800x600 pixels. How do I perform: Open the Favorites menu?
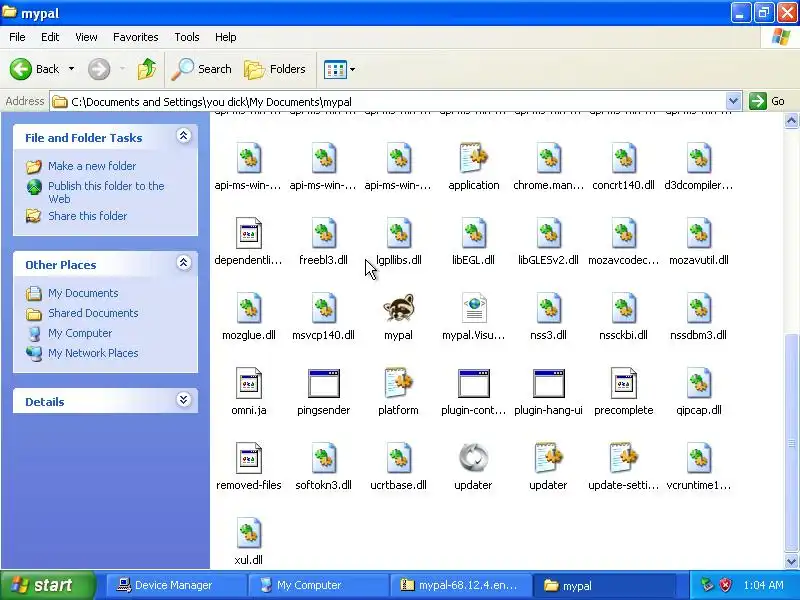click(136, 37)
